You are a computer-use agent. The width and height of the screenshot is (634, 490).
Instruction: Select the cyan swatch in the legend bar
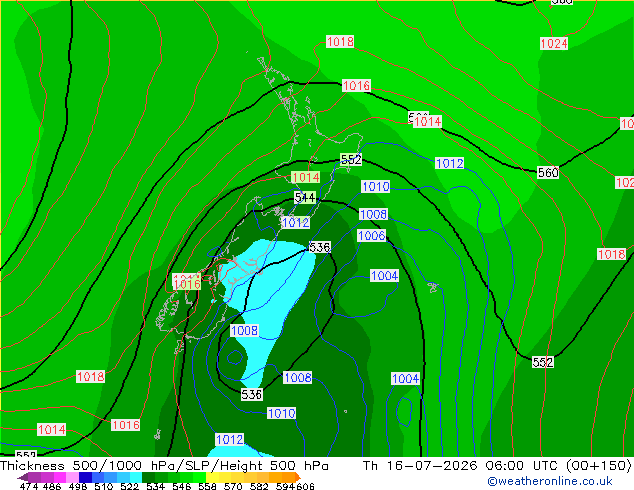pyautogui.click(x=136, y=477)
